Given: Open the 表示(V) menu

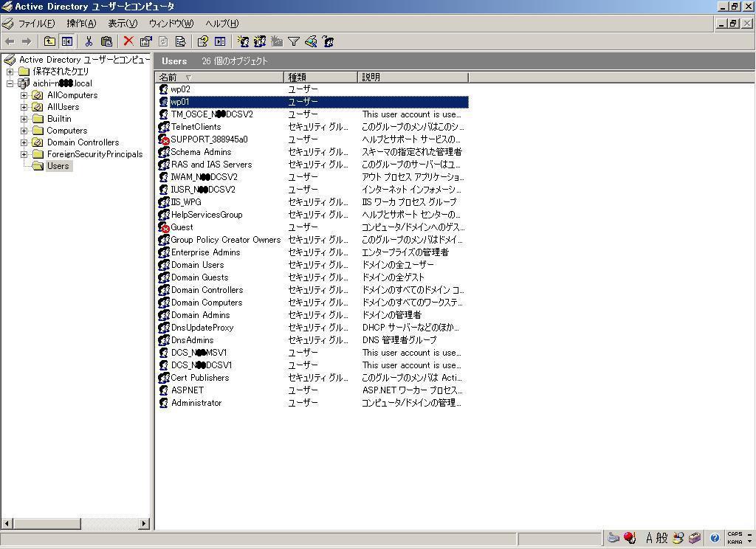Looking at the screenshot, I should 123,24.
